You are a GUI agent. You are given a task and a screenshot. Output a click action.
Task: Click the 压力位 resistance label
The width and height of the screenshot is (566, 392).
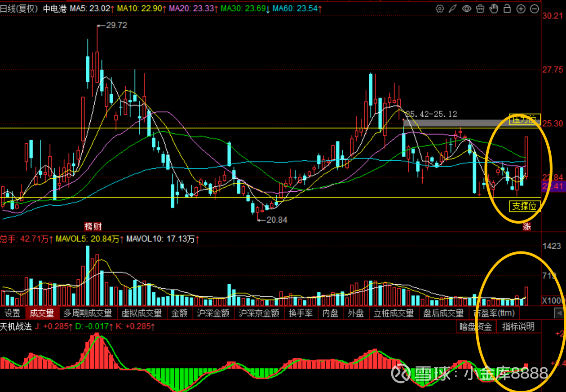tap(525, 119)
